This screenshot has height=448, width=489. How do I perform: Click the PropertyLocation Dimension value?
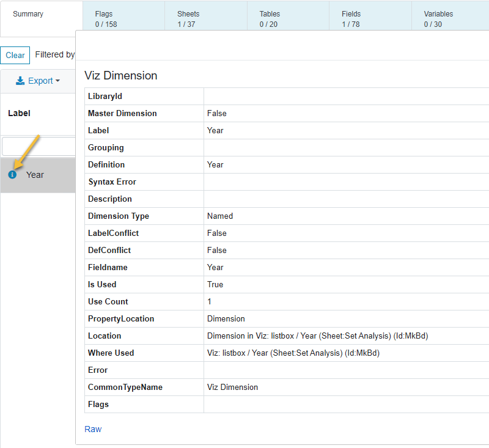[x=226, y=318]
